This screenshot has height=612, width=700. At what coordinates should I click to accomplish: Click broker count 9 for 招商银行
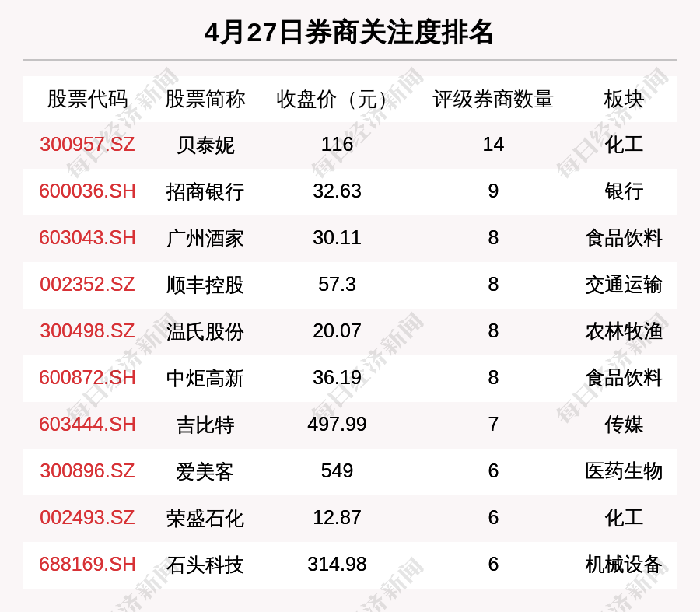(493, 191)
